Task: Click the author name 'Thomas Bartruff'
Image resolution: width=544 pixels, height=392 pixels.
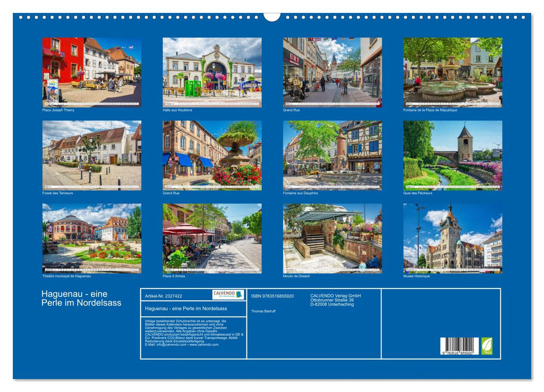Action: 263,311
